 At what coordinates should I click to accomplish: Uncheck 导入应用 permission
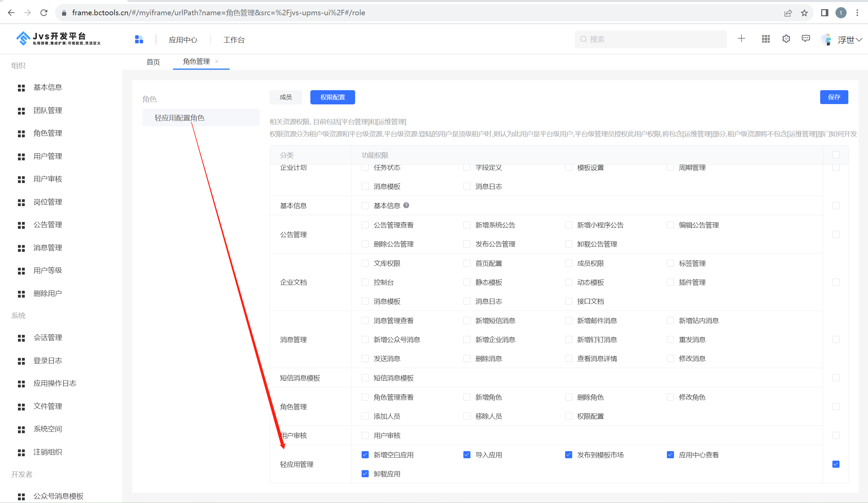point(467,455)
